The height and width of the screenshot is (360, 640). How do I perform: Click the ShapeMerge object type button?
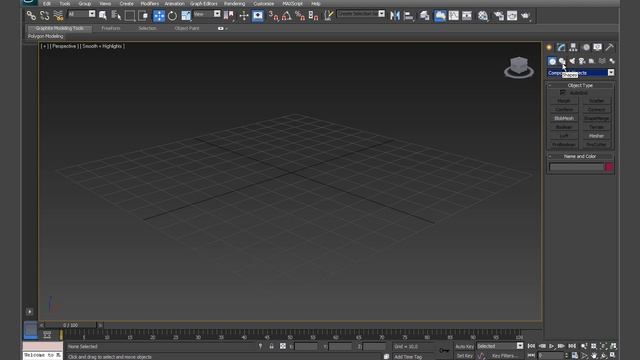[596, 118]
